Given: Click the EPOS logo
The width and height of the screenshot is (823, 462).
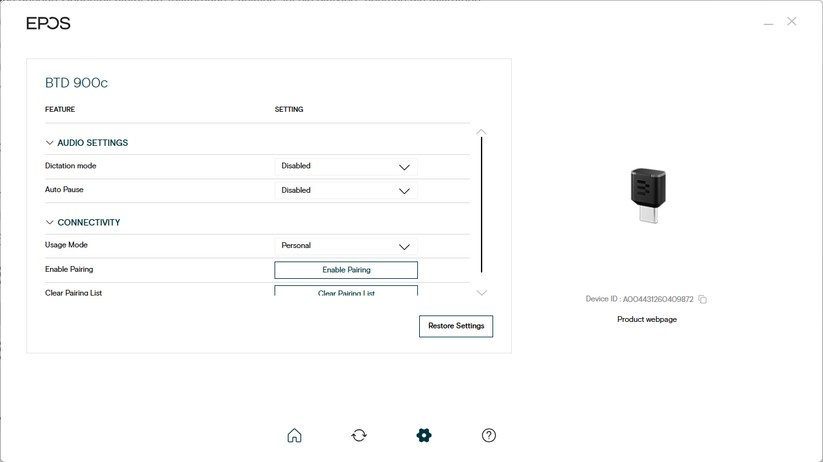Looking at the screenshot, I should click(x=48, y=23).
